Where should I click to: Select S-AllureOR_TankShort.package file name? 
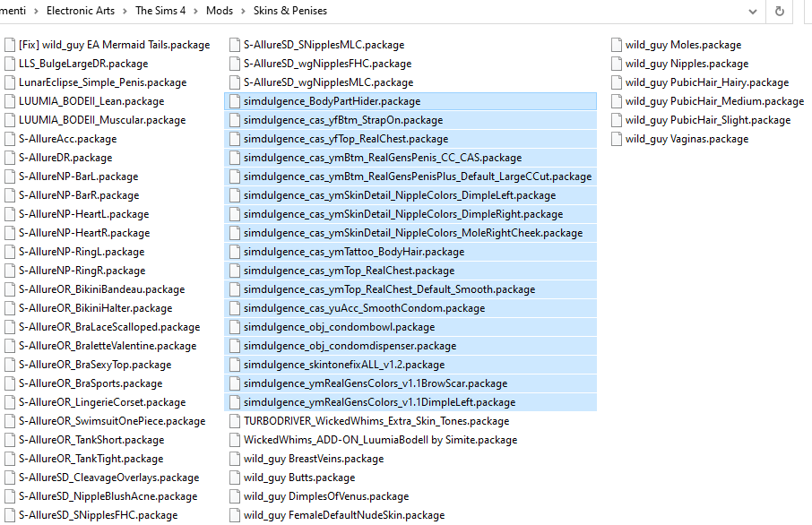point(91,440)
